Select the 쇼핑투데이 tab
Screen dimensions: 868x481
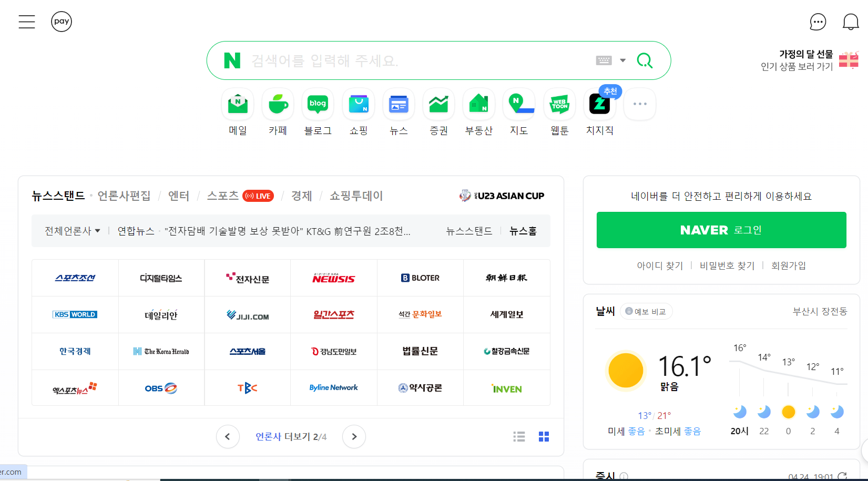point(356,196)
